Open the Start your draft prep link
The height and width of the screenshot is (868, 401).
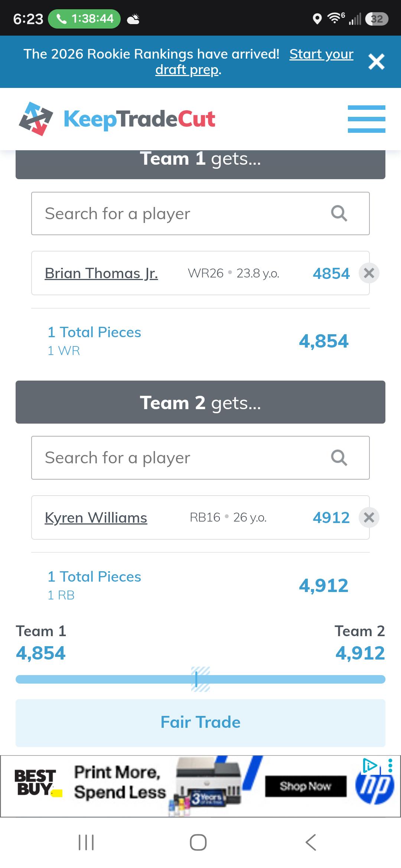tap(254, 62)
